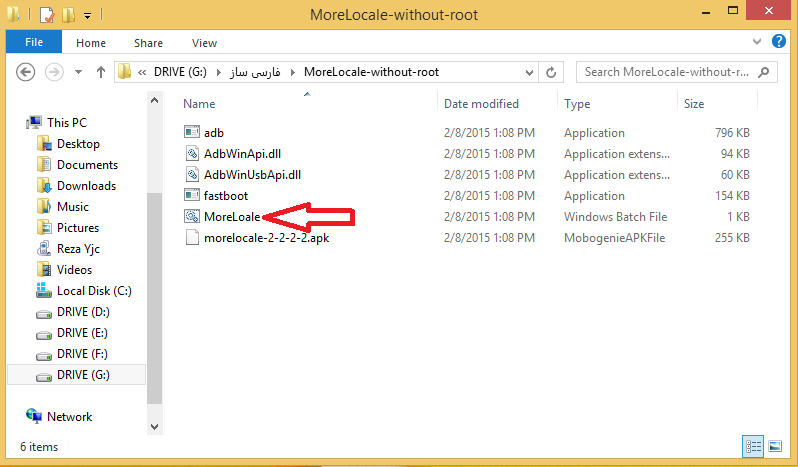The image size is (798, 467).
Task: Open address bar history dropdown
Action: [529, 72]
